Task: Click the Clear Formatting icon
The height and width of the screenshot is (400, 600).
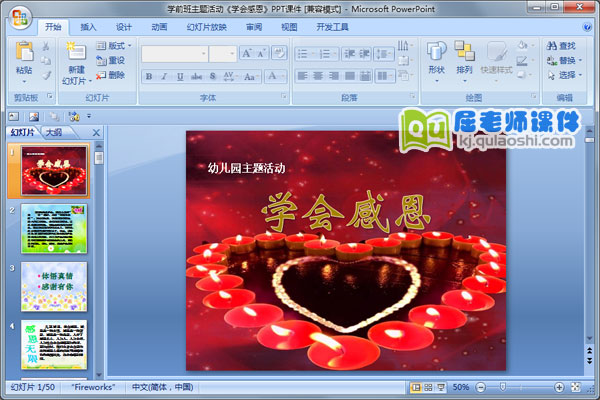Action: pos(279,53)
